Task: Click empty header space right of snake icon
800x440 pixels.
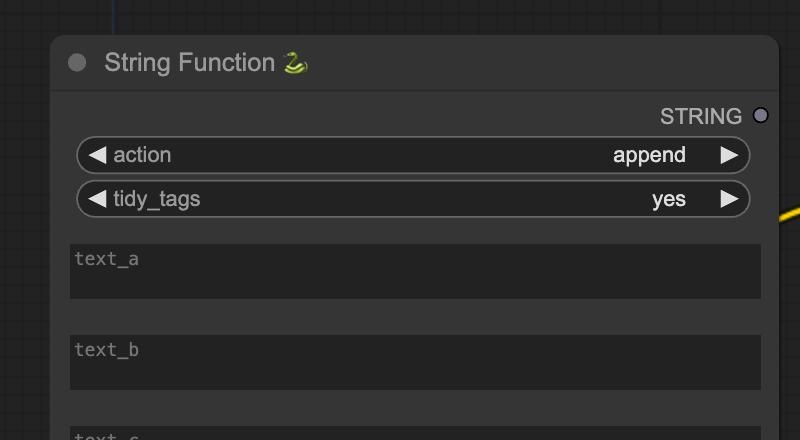Action: [x=540, y=63]
